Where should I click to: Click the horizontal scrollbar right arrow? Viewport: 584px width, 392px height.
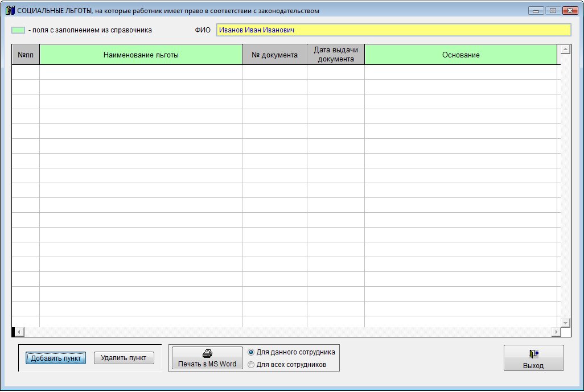coord(556,332)
